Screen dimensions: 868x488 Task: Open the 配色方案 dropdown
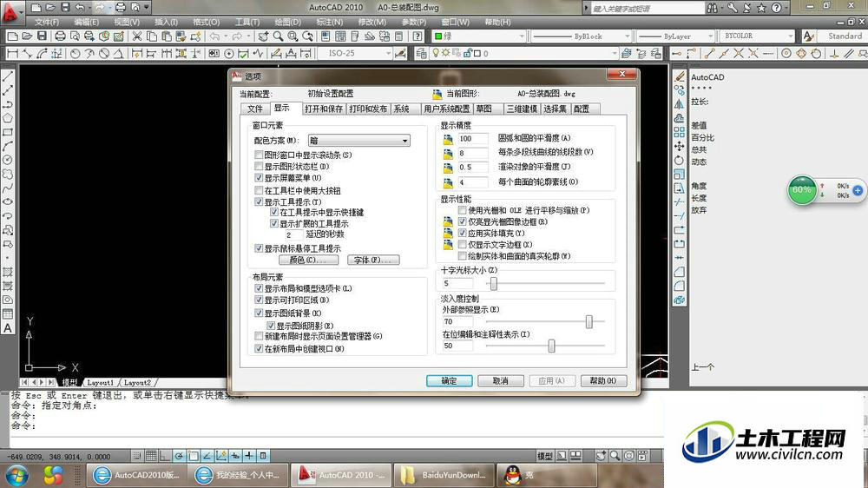click(x=358, y=141)
